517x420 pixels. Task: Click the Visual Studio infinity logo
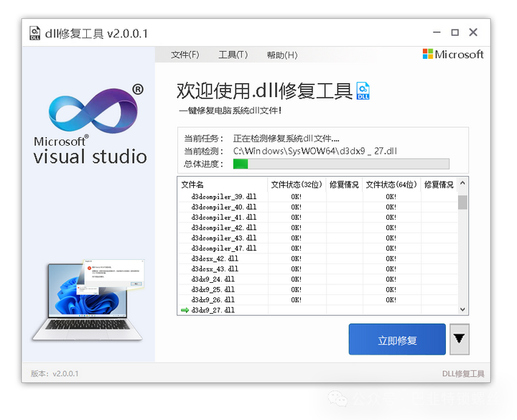[93, 111]
